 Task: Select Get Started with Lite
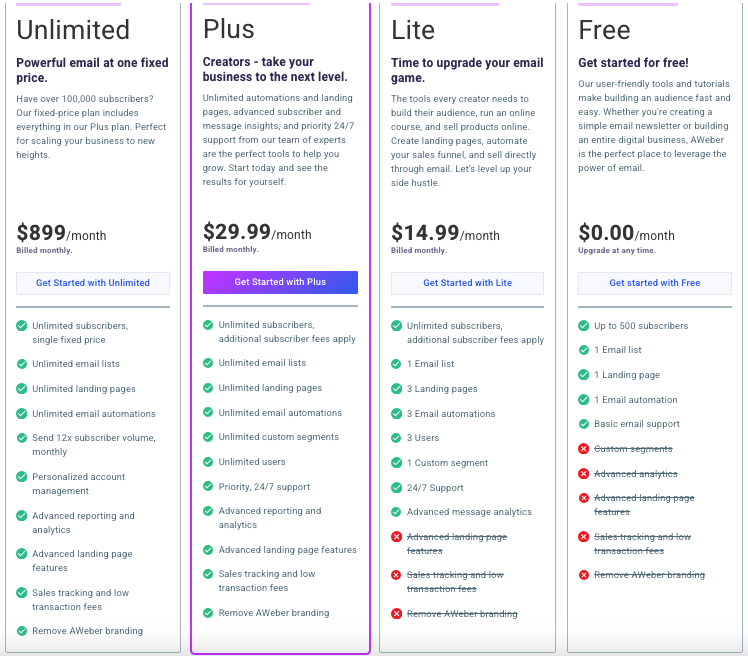[467, 283]
